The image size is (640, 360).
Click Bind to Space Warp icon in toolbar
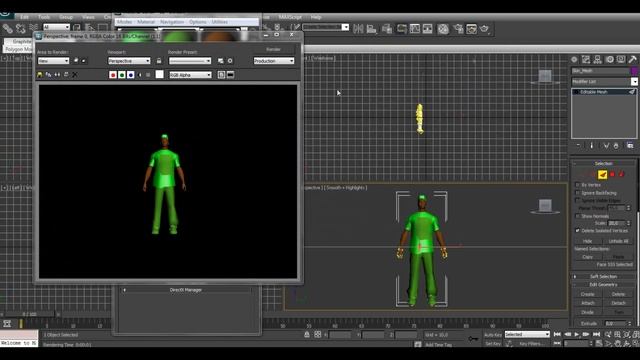click(33, 28)
